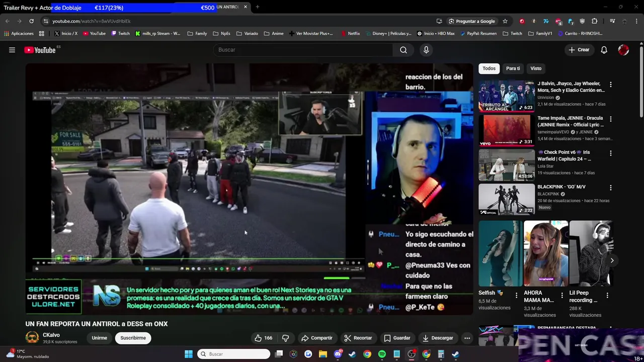Click the Recortar button
Image resolution: width=644 pixels, height=362 pixels.
click(358, 338)
